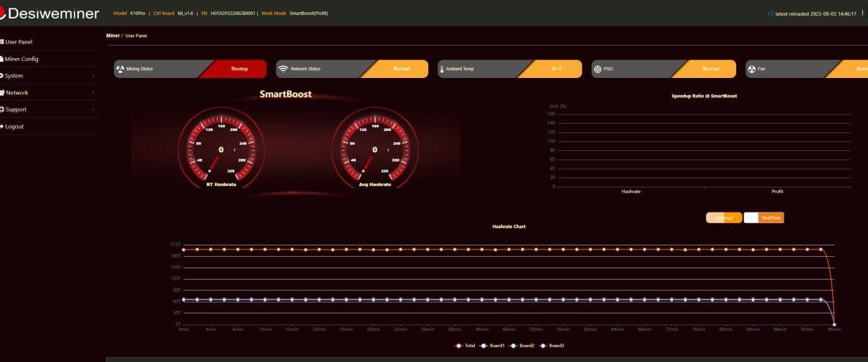Click the User Panel breadcrumb text
The width and height of the screenshot is (868, 362).
[136, 36]
